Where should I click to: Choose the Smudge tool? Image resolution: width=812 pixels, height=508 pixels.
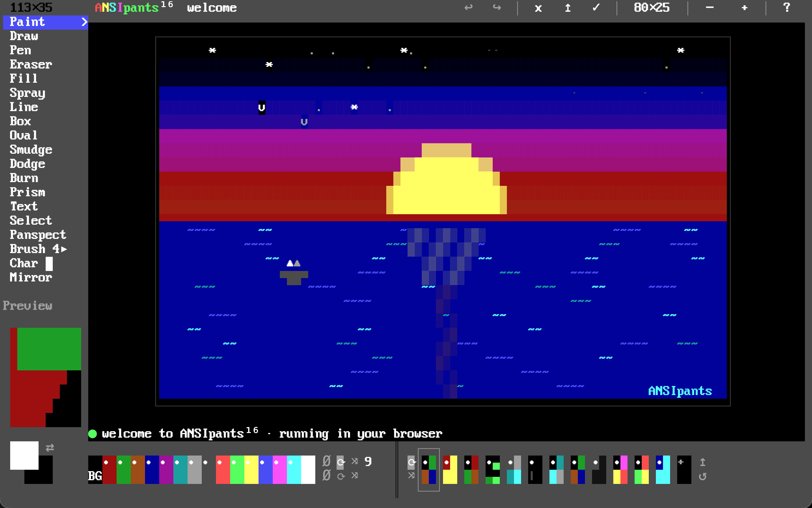tap(31, 150)
